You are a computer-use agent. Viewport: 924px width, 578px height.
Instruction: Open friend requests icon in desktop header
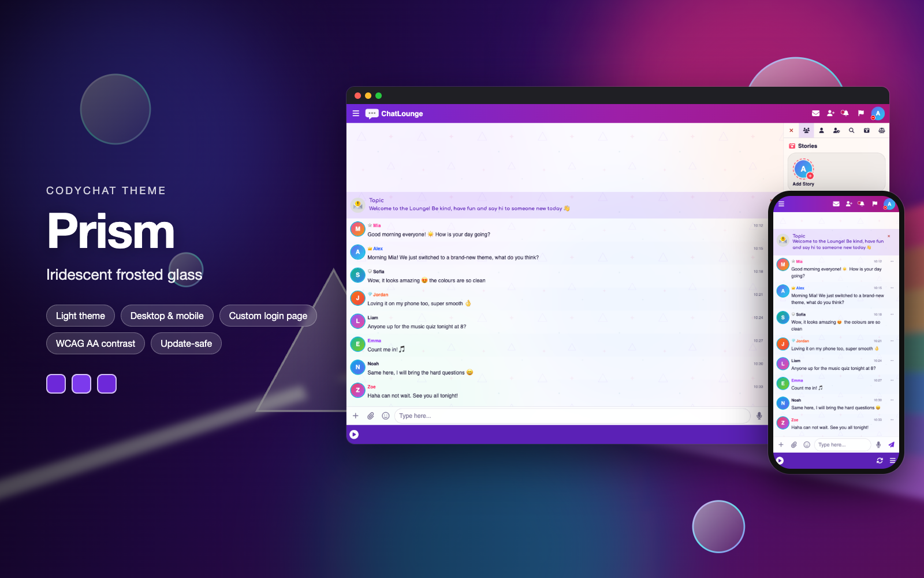(830, 113)
